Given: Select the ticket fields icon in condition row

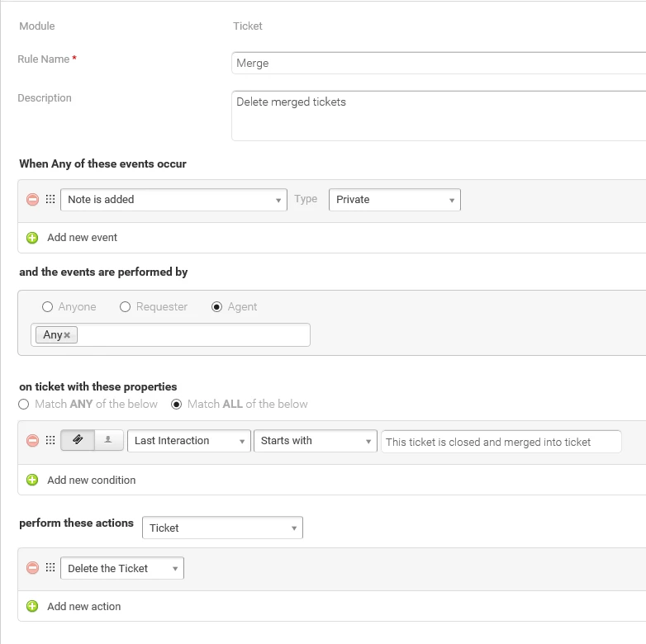Looking at the screenshot, I should click(x=78, y=441).
